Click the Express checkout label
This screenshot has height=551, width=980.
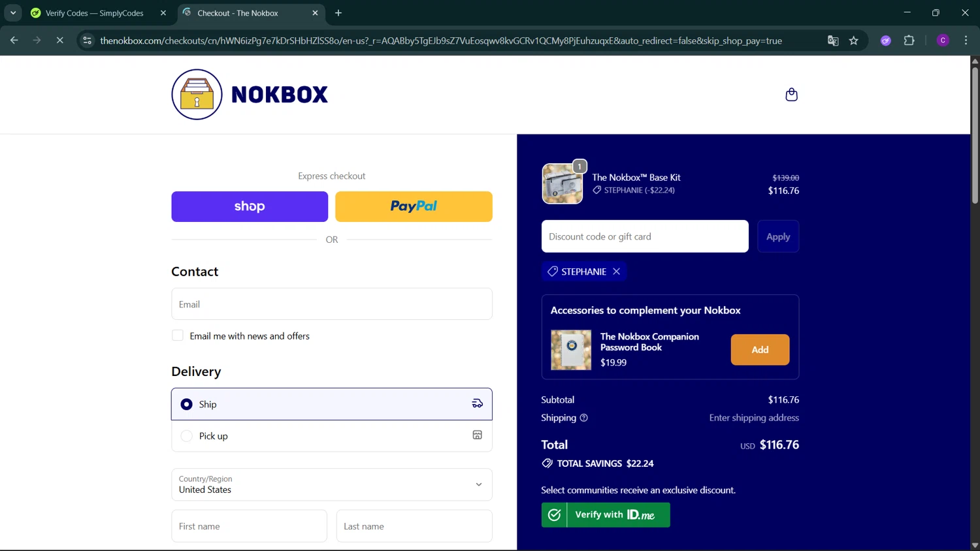tap(332, 176)
